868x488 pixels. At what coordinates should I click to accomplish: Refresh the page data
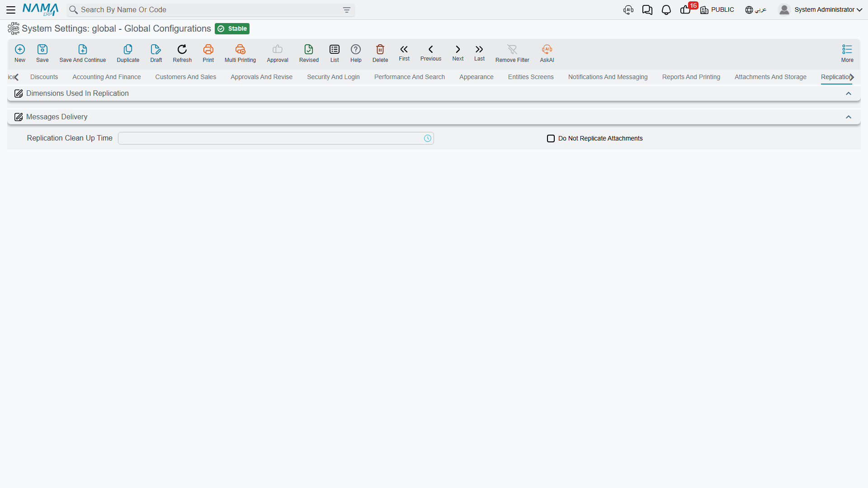point(182,53)
